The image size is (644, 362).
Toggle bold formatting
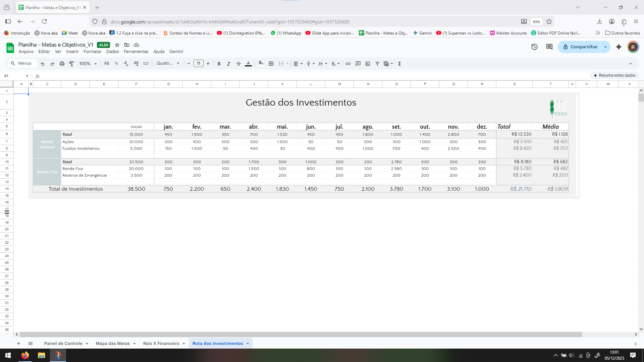click(219, 64)
